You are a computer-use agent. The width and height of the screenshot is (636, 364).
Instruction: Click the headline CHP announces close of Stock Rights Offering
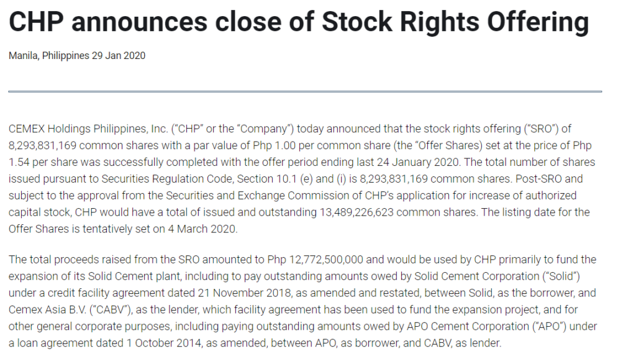point(299,22)
